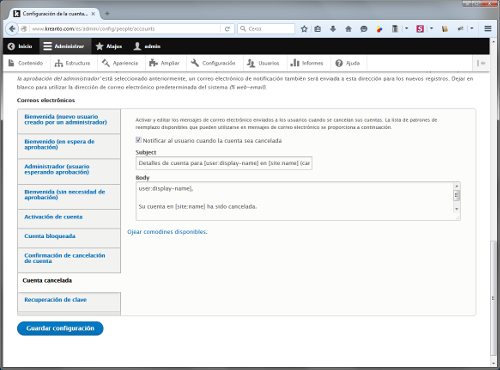Click the page scrollbar thumb
Viewport: 500px width, 370px height.
[x=494, y=298]
